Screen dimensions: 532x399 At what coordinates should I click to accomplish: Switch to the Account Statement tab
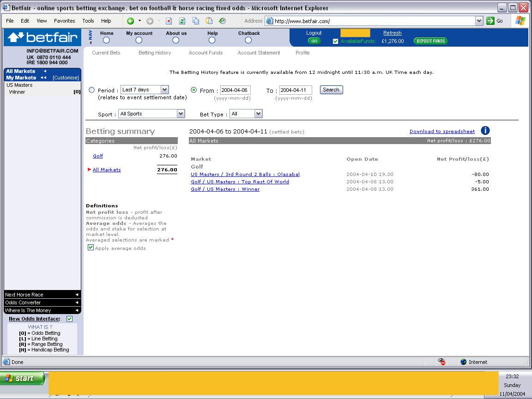coord(259,53)
